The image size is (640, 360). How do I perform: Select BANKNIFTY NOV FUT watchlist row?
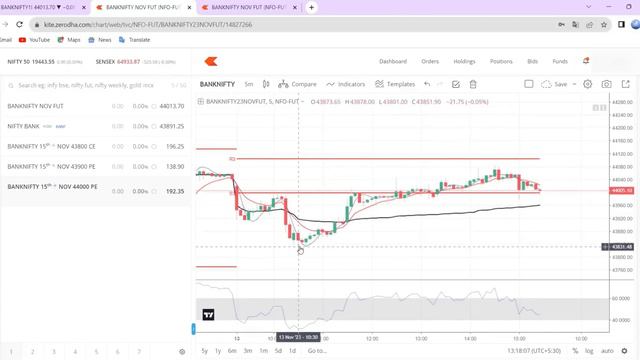coord(95,106)
